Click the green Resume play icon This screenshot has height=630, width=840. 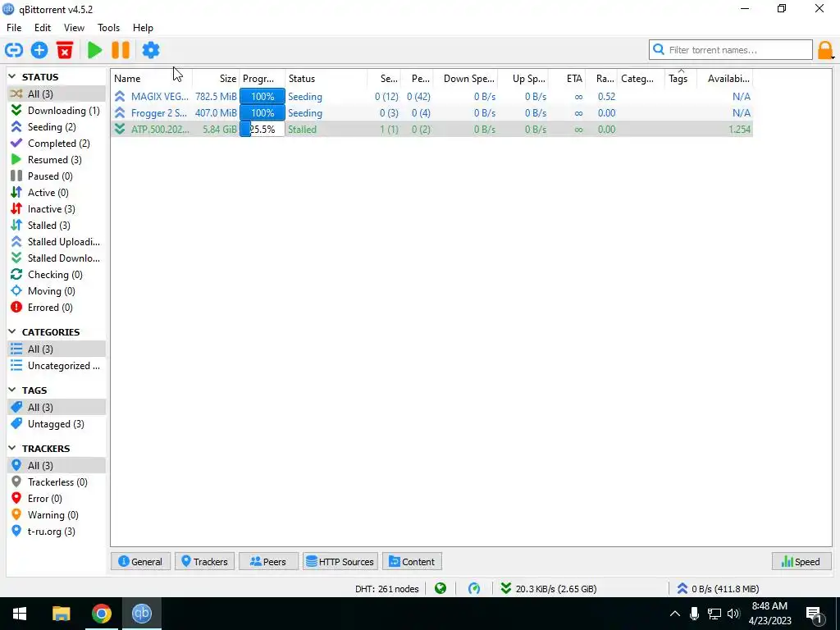click(95, 50)
